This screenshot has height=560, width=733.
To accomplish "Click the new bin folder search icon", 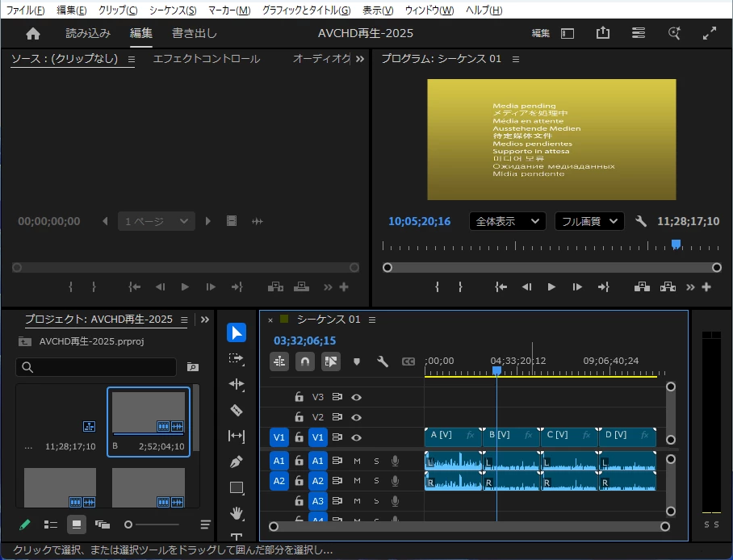I will pos(193,367).
